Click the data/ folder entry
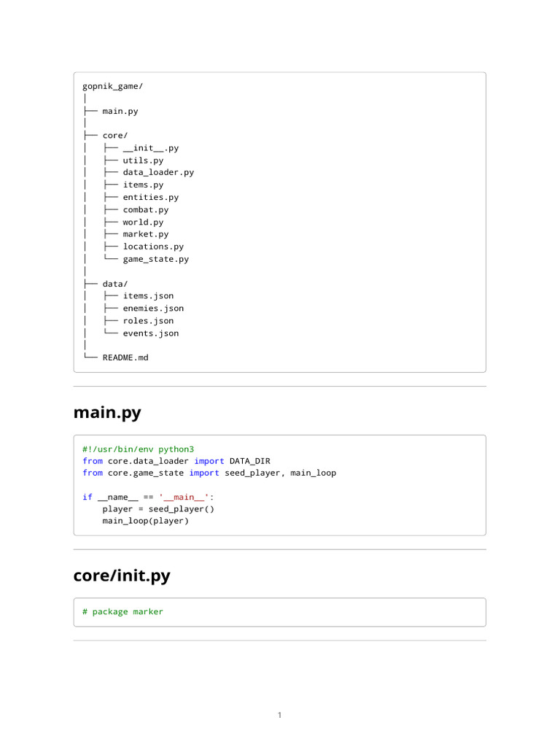This screenshot has width=560, height=747. pyautogui.click(x=114, y=284)
